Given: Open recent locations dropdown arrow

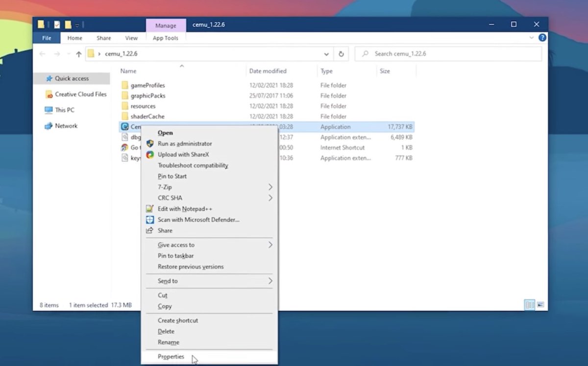Looking at the screenshot, I should [68, 54].
